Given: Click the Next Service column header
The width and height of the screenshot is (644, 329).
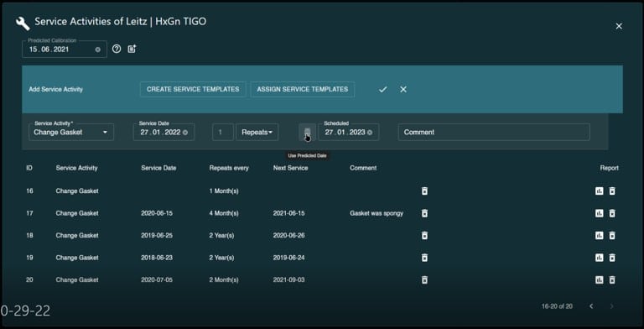Looking at the screenshot, I should [x=290, y=168].
